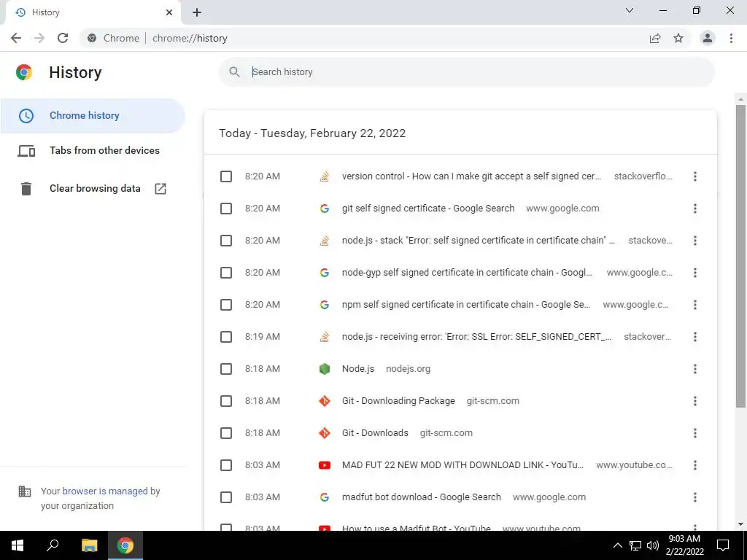Switch to the History browser tab

[93, 12]
